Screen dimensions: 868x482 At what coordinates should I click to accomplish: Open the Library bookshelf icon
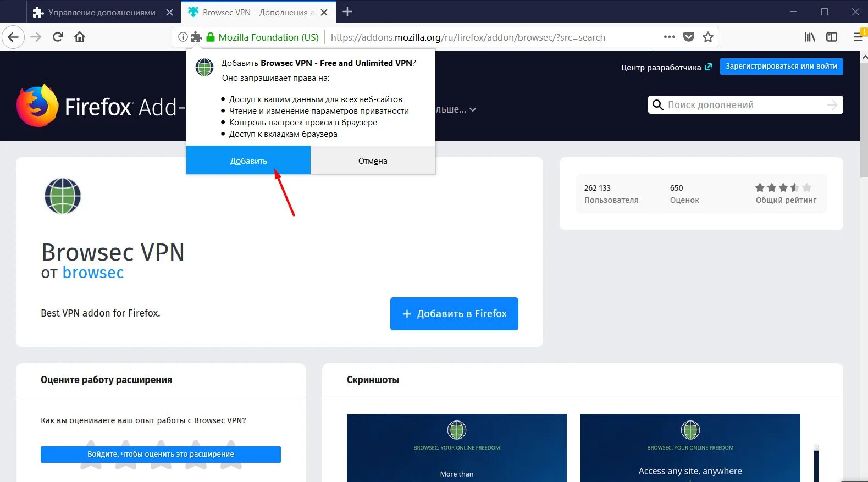[810, 37]
